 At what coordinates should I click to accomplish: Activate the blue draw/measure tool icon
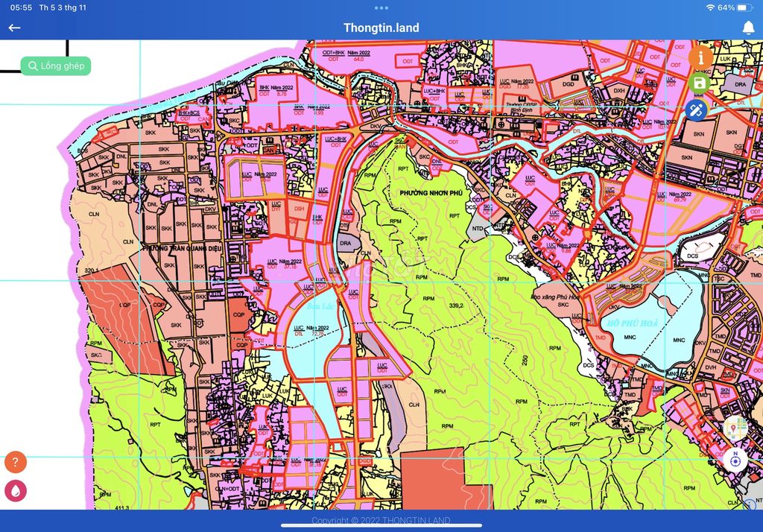pos(696,110)
